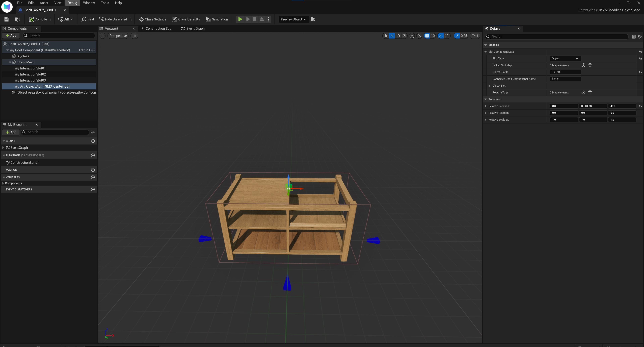Open the camera speed setting
Viewport: 644px width, 347px height.
point(475,36)
